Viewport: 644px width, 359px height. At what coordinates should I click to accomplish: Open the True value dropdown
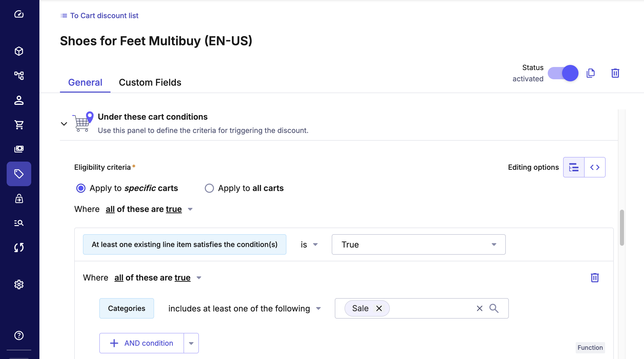point(418,244)
